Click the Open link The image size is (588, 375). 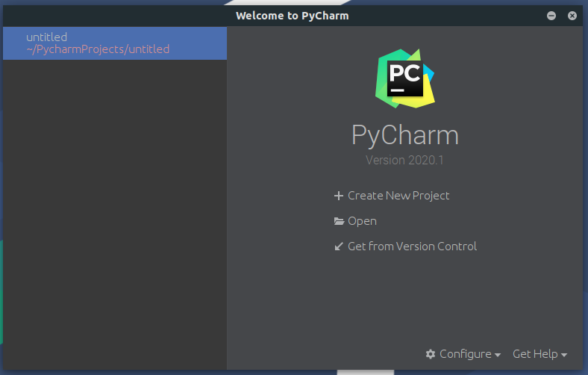362,221
